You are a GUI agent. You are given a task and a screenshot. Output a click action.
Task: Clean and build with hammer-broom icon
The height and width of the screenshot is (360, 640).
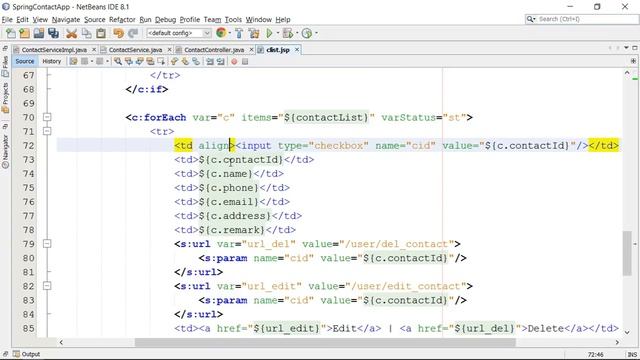pos(254,33)
